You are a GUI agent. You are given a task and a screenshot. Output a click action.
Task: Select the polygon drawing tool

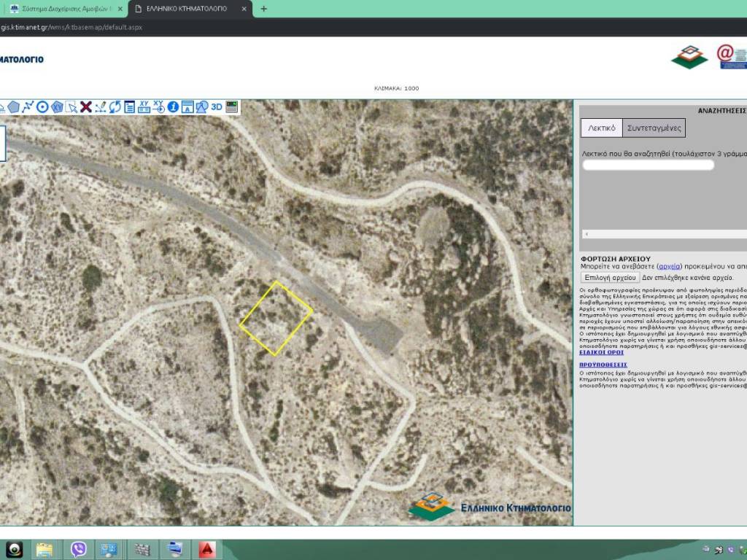[13, 107]
